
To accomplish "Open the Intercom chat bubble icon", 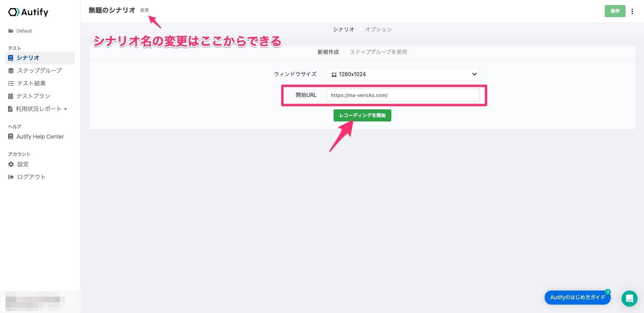I will [629, 298].
